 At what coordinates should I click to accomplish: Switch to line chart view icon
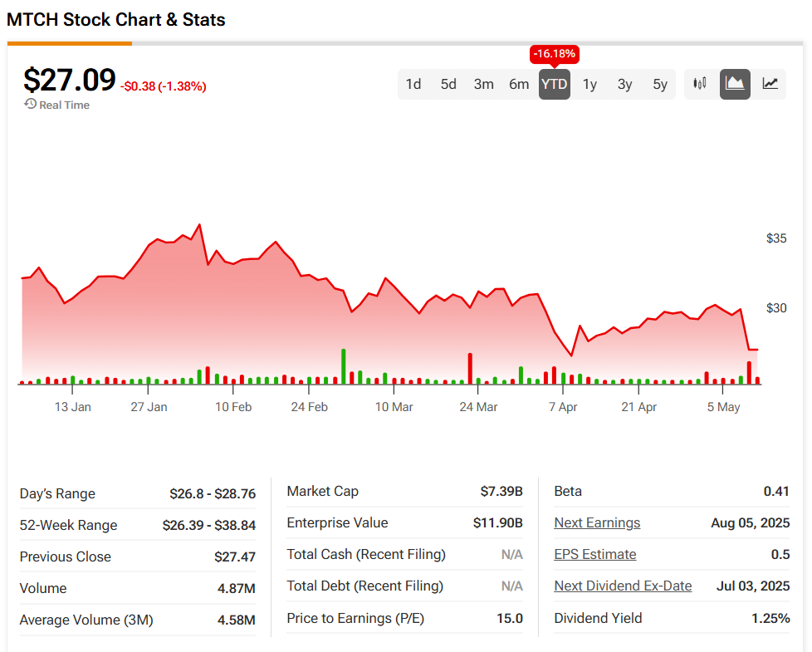click(x=770, y=84)
